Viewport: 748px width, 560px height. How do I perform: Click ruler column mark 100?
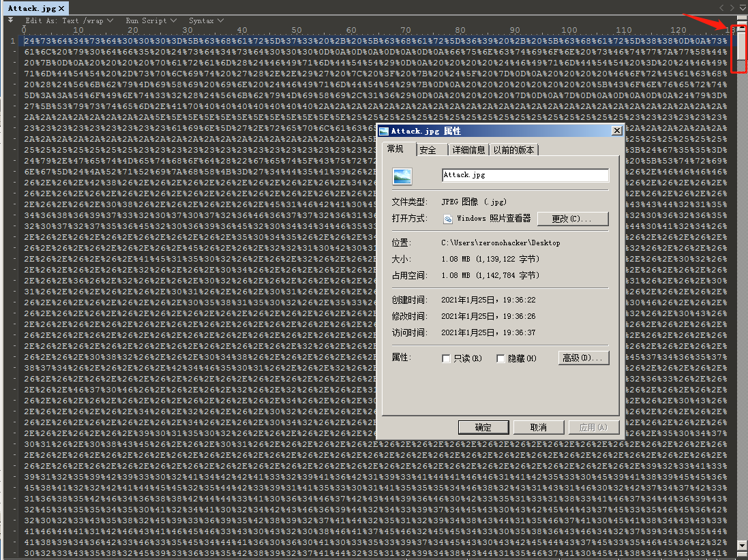coord(569,30)
